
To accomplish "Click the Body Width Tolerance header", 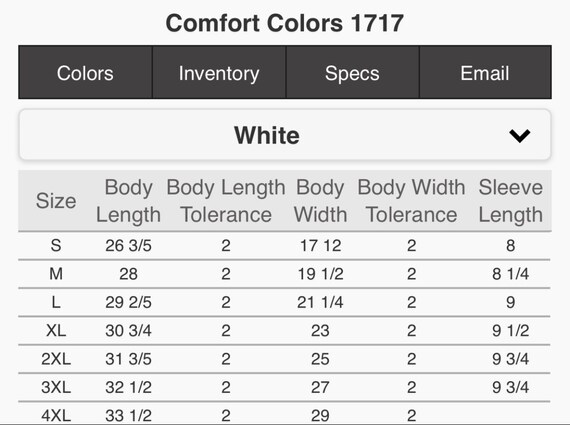I will (411, 201).
